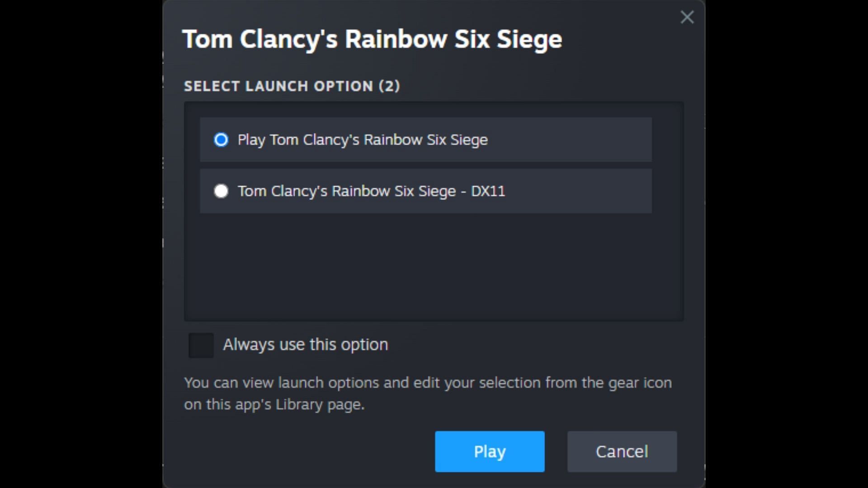Click the dialog title Tom Clancy's Rainbow Six Siege

tap(372, 39)
